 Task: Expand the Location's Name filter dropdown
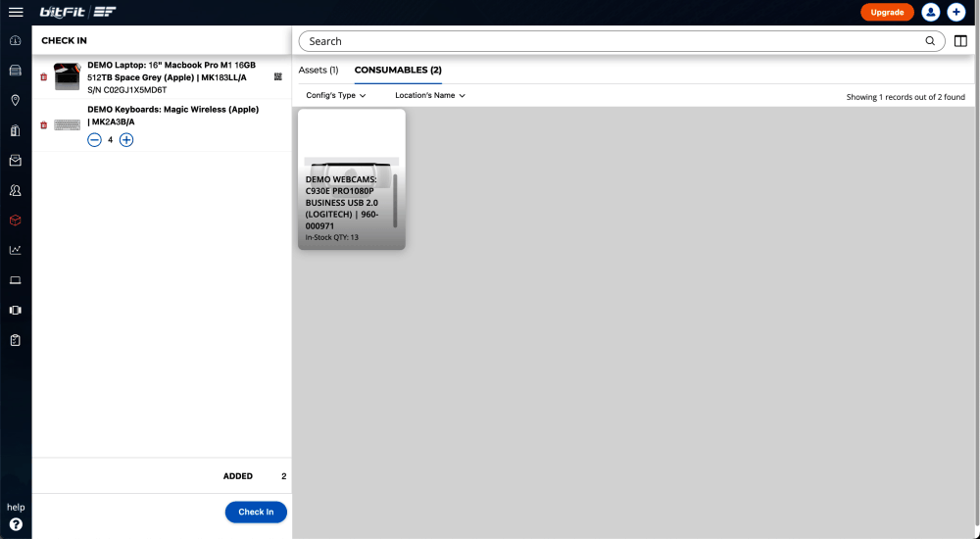point(429,96)
